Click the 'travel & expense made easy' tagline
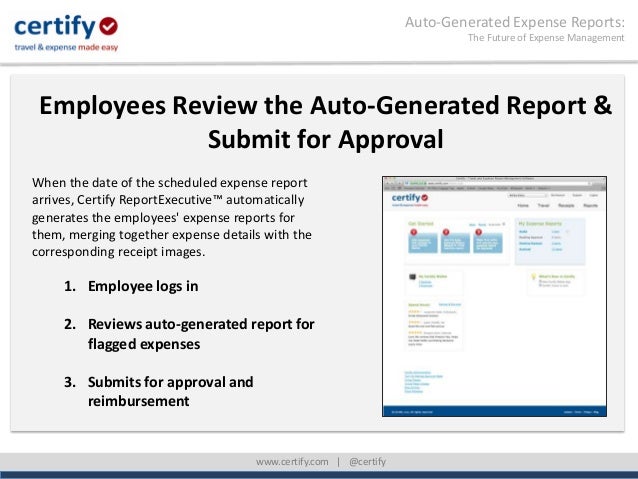This screenshot has height=479, width=638. pyautogui.click(x=66, y=47)
